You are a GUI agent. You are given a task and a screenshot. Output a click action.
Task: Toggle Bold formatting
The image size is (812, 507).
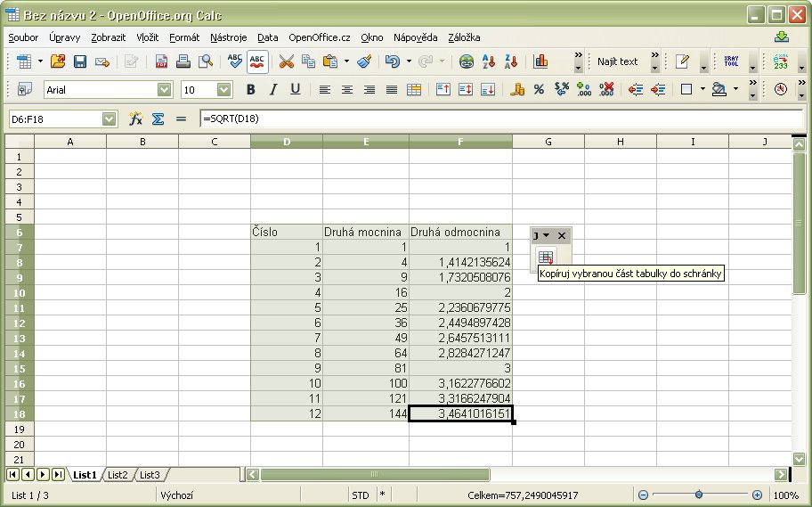[x=250, y=89]
